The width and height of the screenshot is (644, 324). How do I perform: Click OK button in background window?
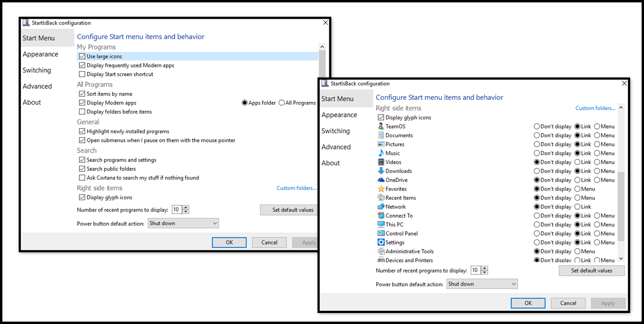pyautogui.click(x=229, y=242)
